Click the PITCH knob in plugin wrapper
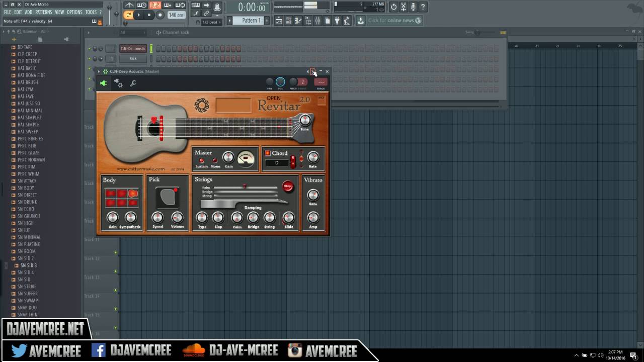The image size is (644, 362). click(x=293, y=82)
